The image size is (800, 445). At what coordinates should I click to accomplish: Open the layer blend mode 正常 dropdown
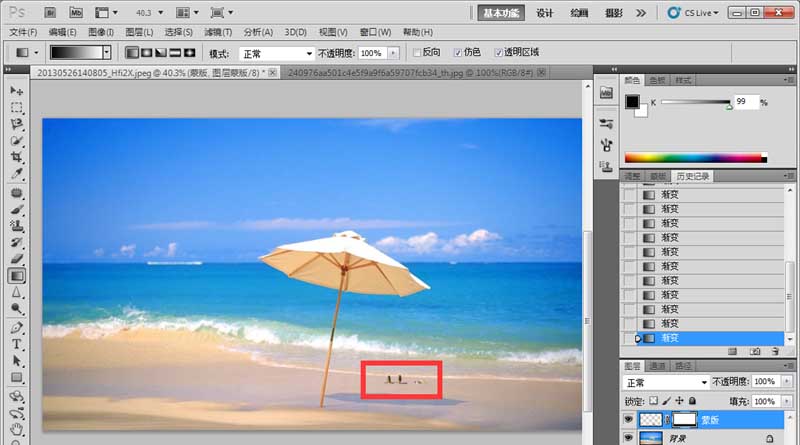[666, 382]
